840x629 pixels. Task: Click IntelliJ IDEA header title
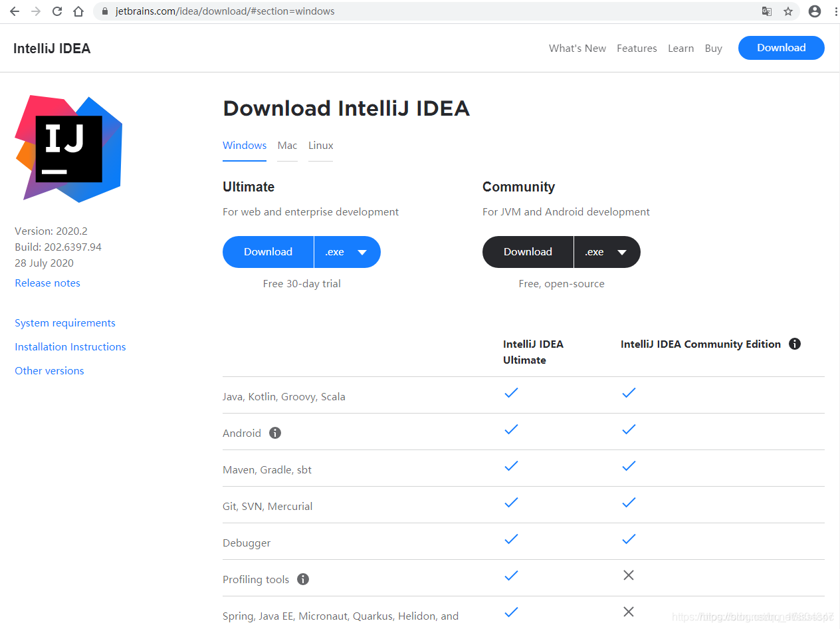click(52, 49)
